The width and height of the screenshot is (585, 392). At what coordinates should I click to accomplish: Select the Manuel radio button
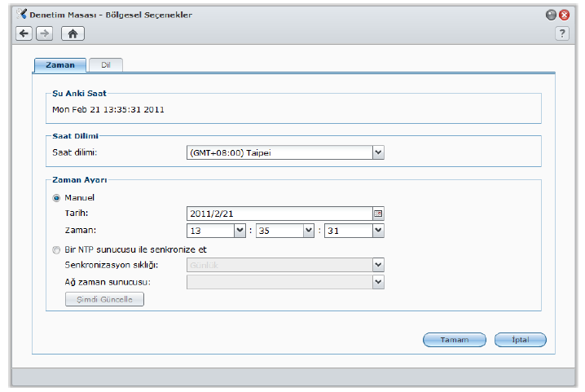57,197
